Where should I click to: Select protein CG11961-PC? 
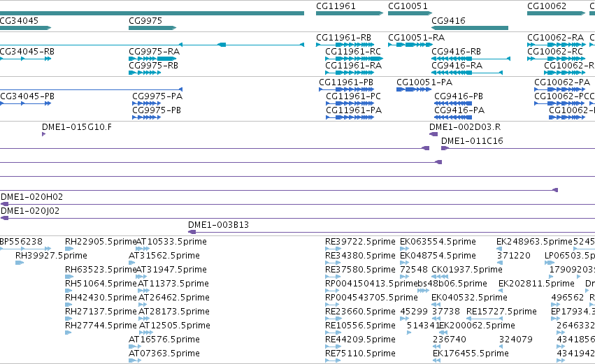coord(353,96)
